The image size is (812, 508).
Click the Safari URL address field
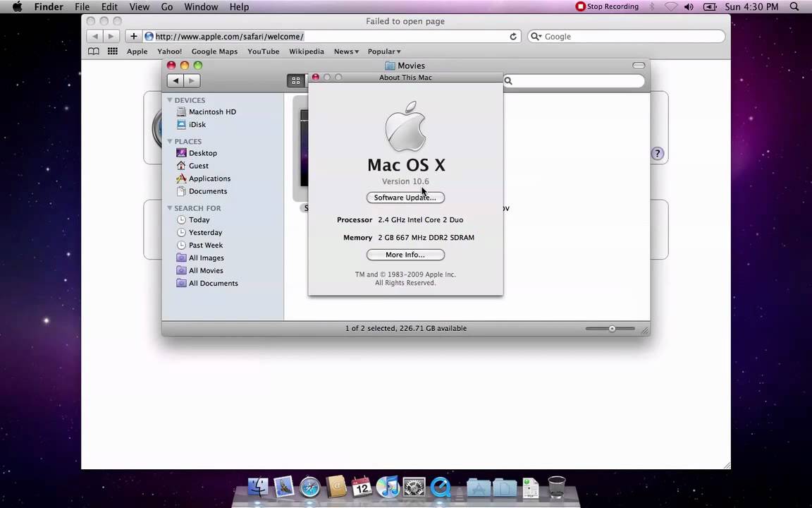pos(331,36)
